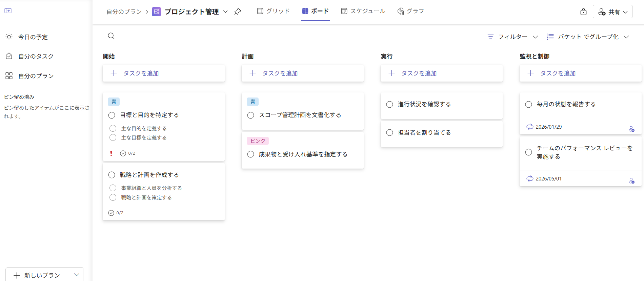Click the plus icon in 監視と制御 bucket
Image resolution: width=644 pixels, height=281 pixels.
coord(531,73)
